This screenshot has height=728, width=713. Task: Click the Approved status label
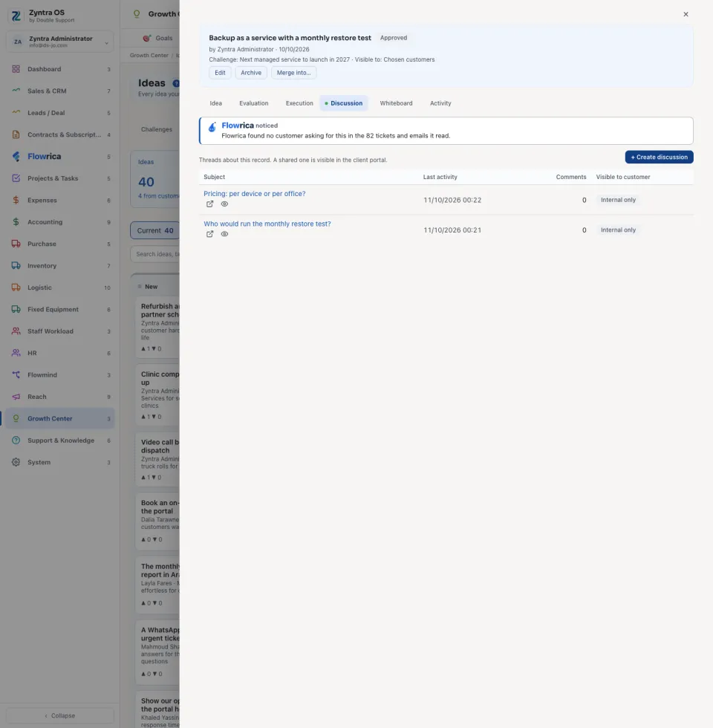click(x=394, y=38)
